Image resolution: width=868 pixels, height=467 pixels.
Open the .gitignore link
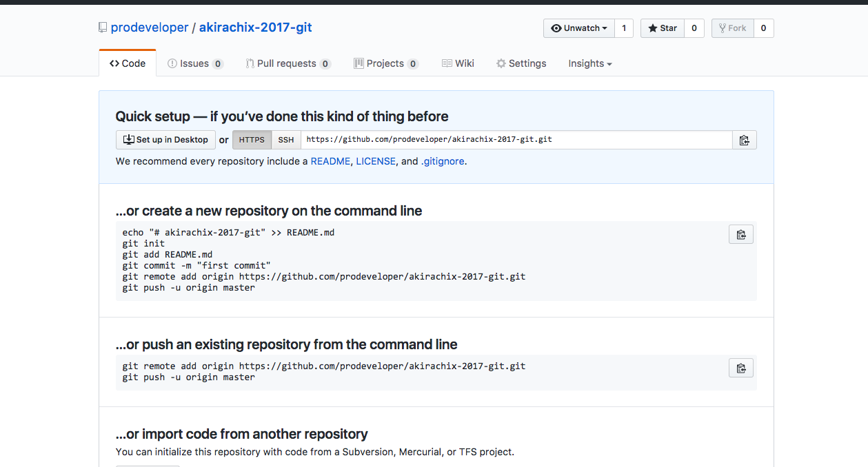pos(443,161)
